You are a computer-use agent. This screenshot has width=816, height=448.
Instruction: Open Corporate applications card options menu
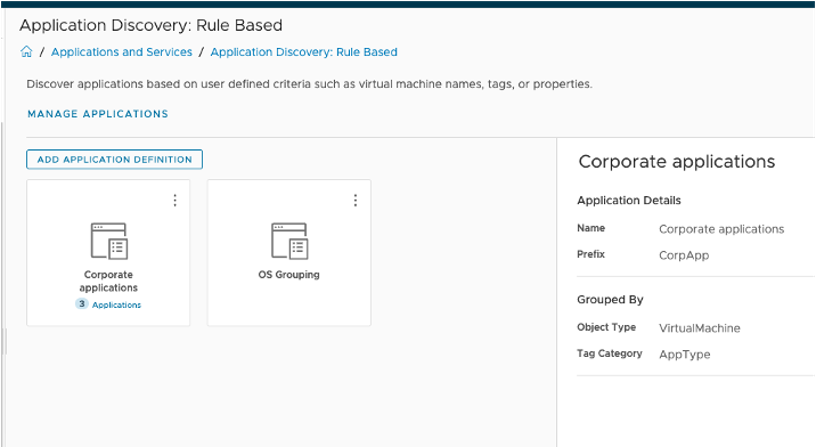(x=175, y=201)
